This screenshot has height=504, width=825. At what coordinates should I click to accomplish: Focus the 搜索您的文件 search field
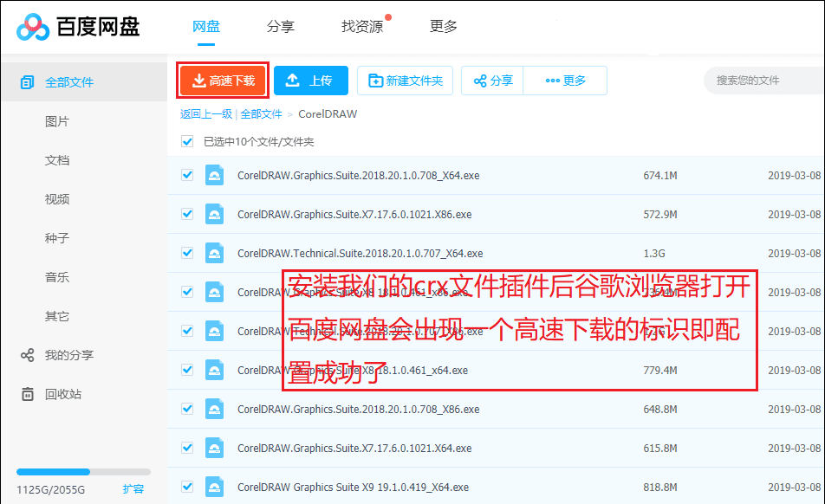(764, 81)
